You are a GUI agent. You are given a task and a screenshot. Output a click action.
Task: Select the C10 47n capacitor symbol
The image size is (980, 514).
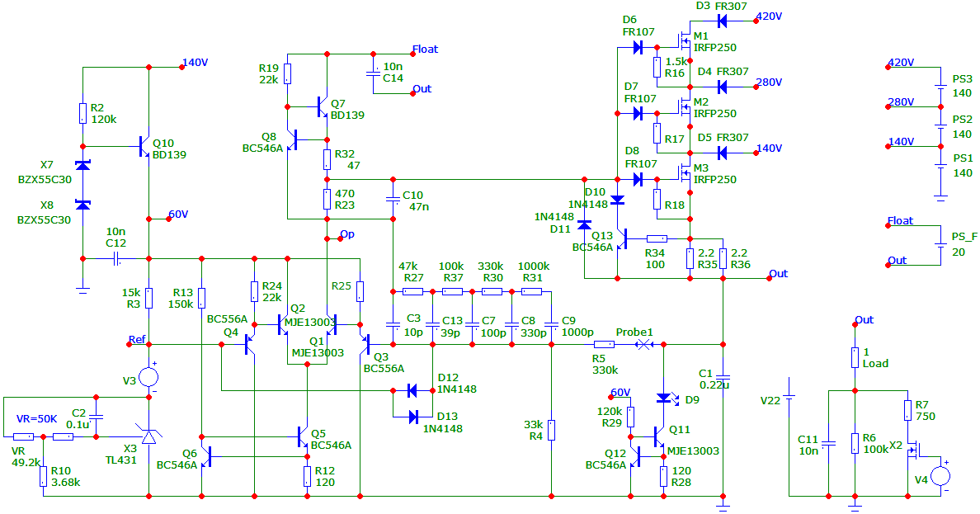coord(393,200)
